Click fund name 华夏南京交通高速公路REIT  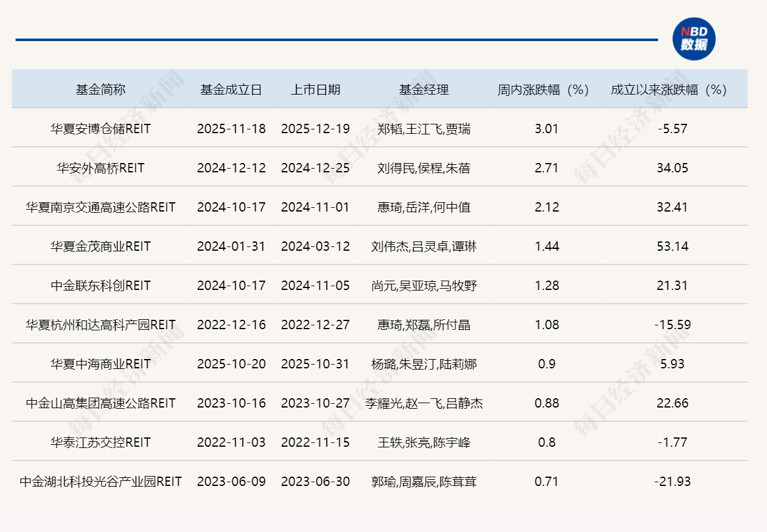(x=101, y=207)
